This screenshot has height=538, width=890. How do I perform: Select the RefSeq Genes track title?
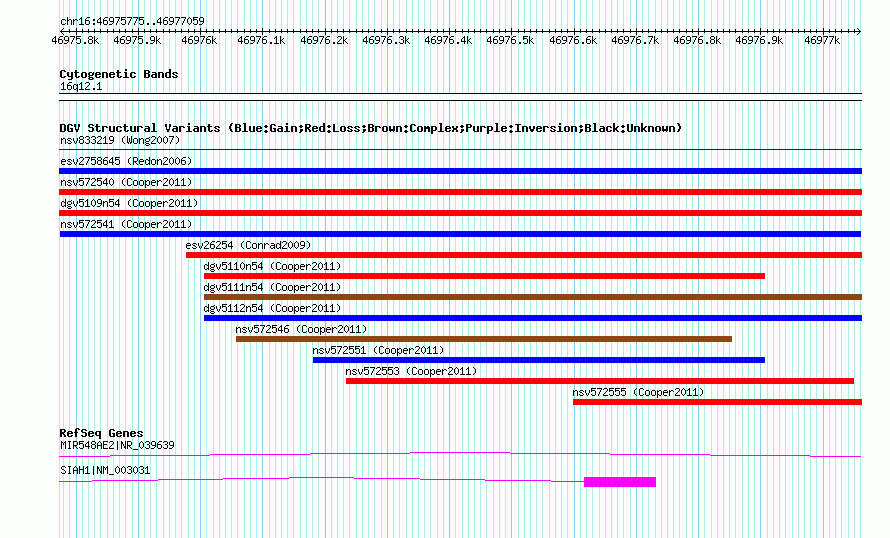point(101,433)
